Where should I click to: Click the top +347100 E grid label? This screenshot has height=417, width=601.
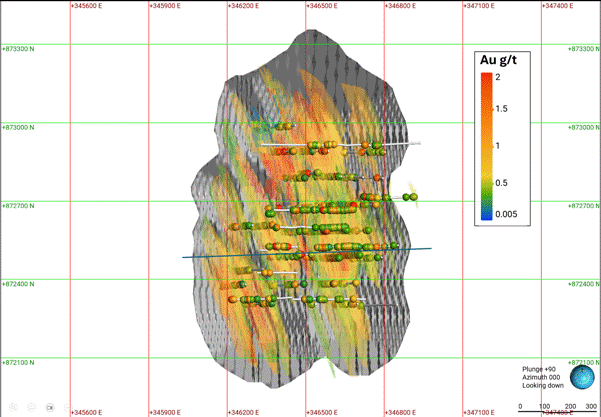point(479,6)
